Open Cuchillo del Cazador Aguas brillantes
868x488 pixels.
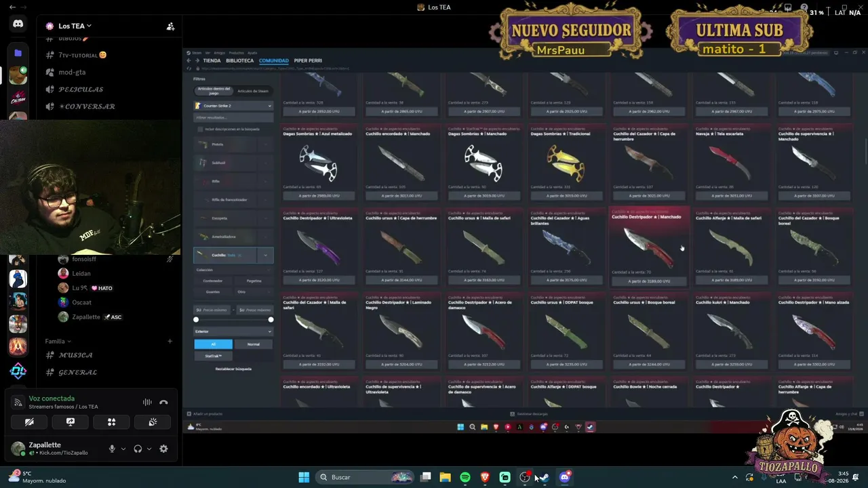tap(566, 249)
